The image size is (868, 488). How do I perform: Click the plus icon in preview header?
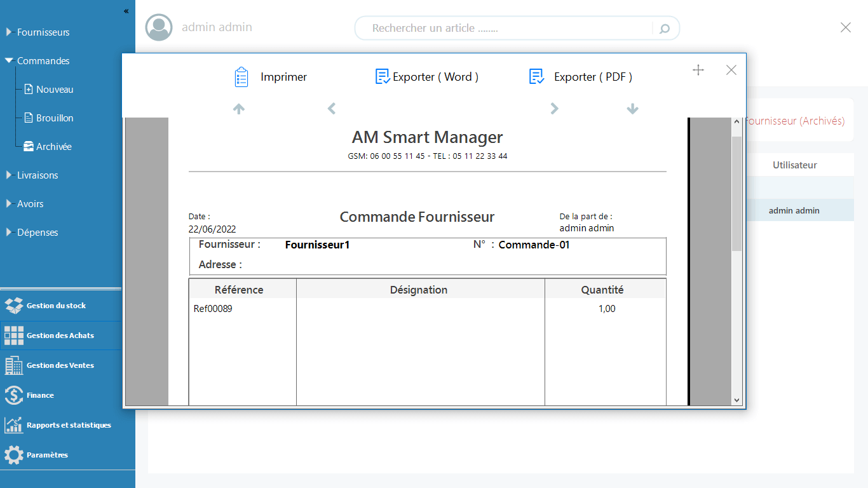(x=698, y=70)
